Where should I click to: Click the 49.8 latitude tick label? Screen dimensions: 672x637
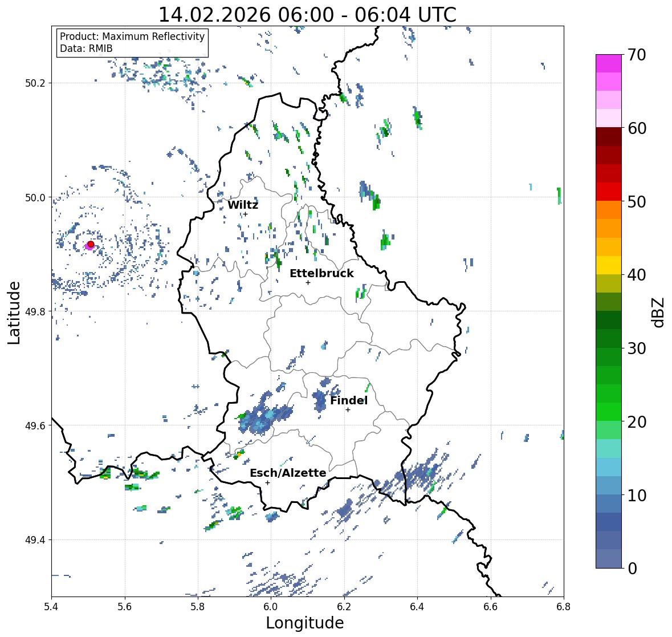point(35,311)
